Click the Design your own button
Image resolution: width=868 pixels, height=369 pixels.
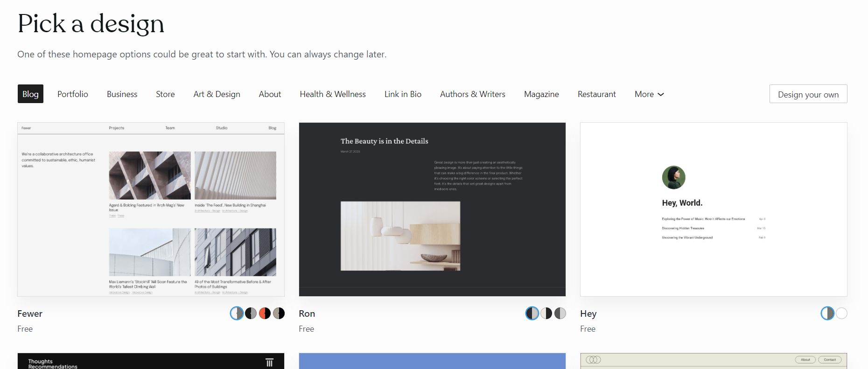tap(808, 94)
